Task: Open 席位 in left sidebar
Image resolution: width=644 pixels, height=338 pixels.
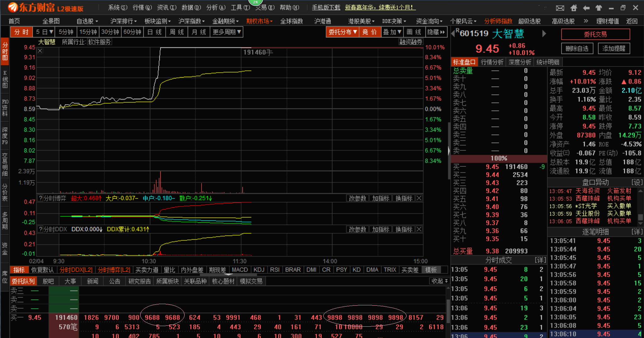Action: coord(5,277)
